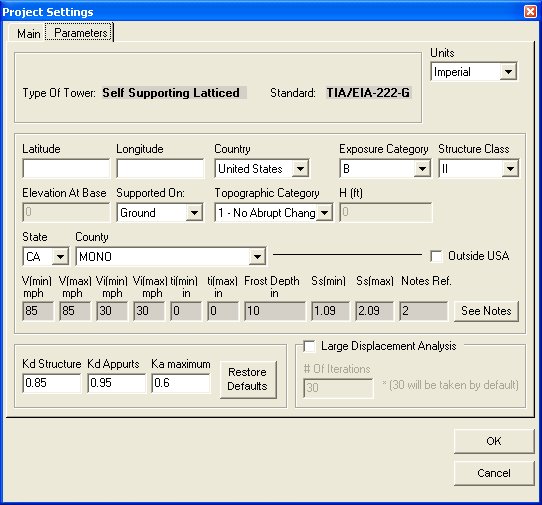This screenshot has width=542, height=505.
Task: Click the Ka maximum input field
Action: [x=181, y=383]
